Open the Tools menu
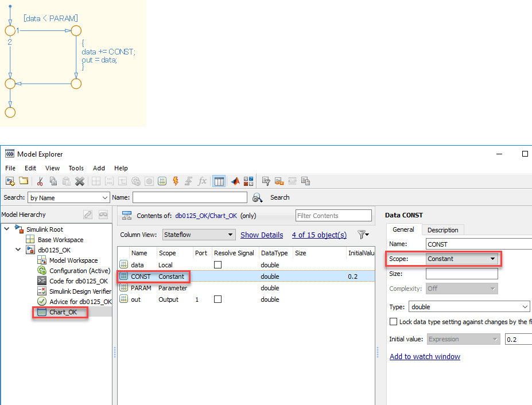The image size is (532, 405). coord(76,168)
